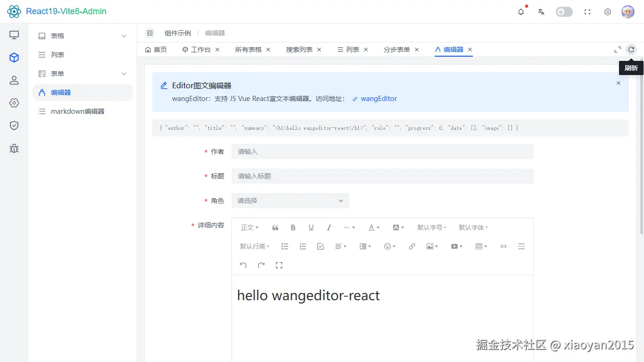Open the insert image menu
The width and height of the screenshot is (644, 362).
click(x=432, y=246)
